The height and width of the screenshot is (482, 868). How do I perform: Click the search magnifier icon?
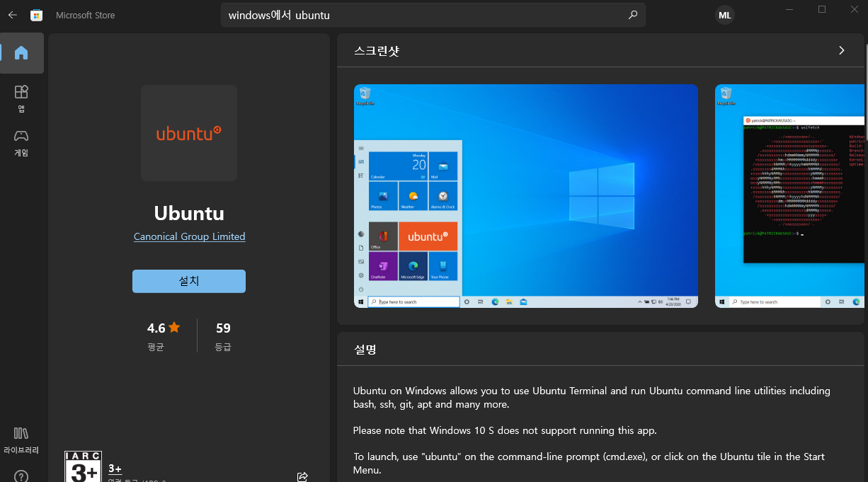(632, 15)
